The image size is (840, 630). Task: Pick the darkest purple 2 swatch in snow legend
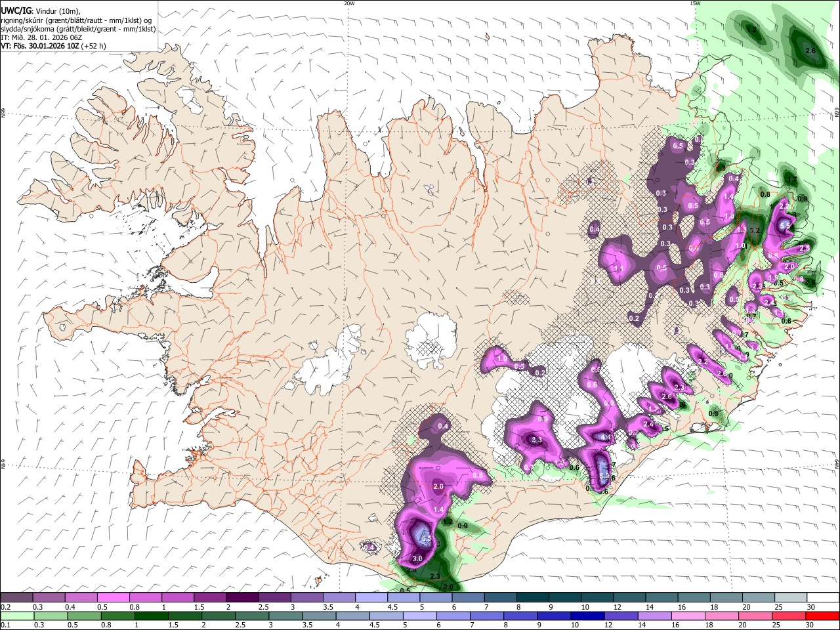(x=243, y=598)
